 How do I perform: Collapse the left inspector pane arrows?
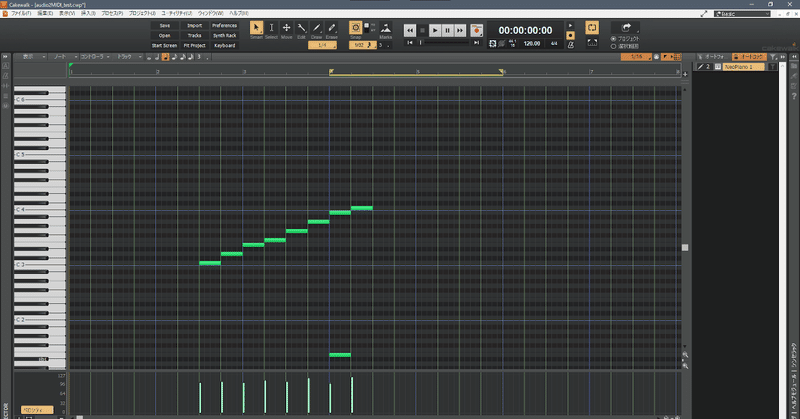point(6,57)
